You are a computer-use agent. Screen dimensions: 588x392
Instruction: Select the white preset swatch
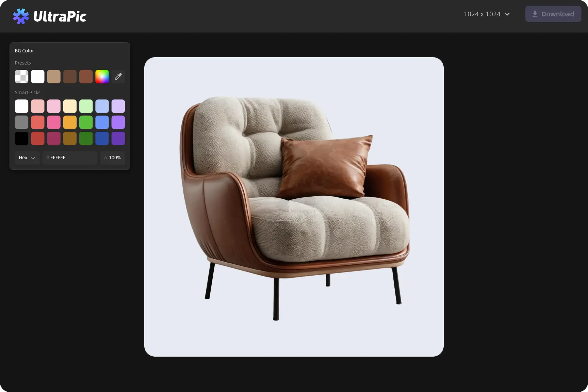pos(38,77)
